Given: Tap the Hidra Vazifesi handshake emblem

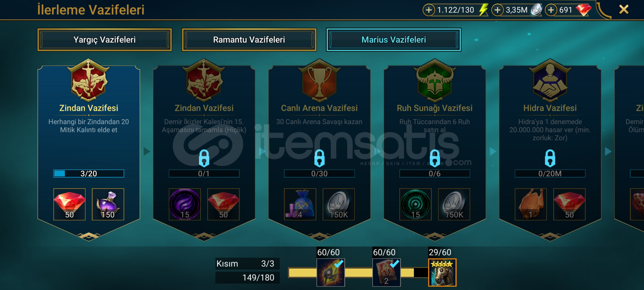Looking at the screenshot, I should pyautogui.click(x=550, y=81).
